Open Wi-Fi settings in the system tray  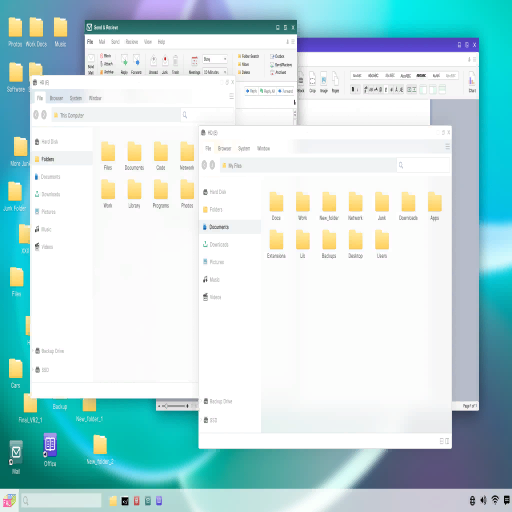point(495,500)
